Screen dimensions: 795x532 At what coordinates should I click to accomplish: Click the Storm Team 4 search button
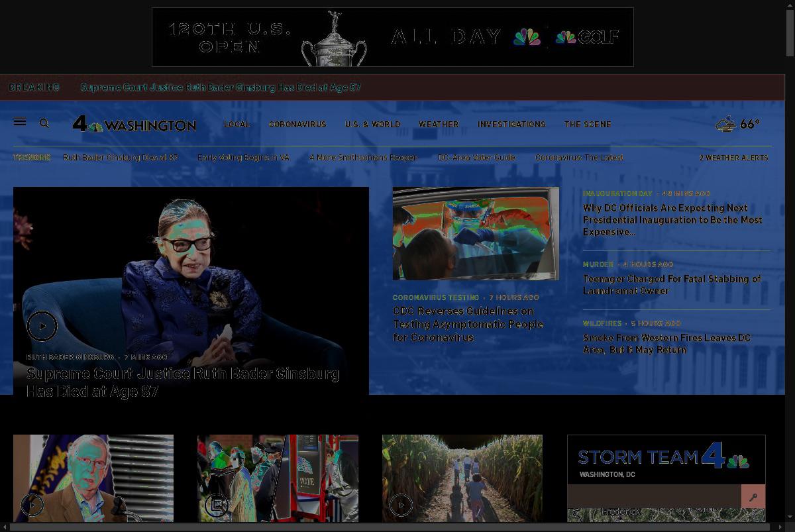[753, 496]
